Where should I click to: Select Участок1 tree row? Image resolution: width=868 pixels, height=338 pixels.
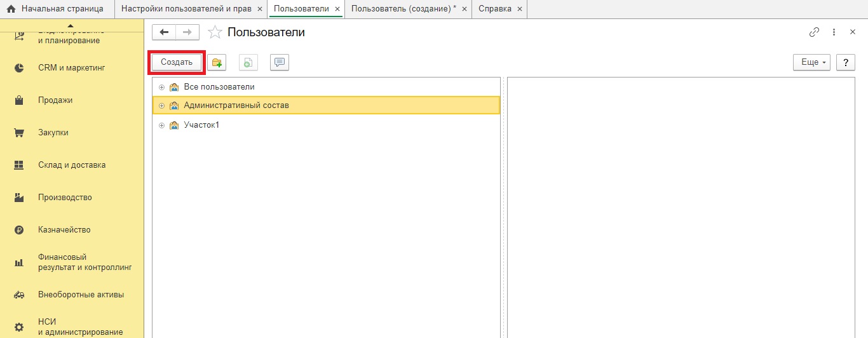pos(326,125)
